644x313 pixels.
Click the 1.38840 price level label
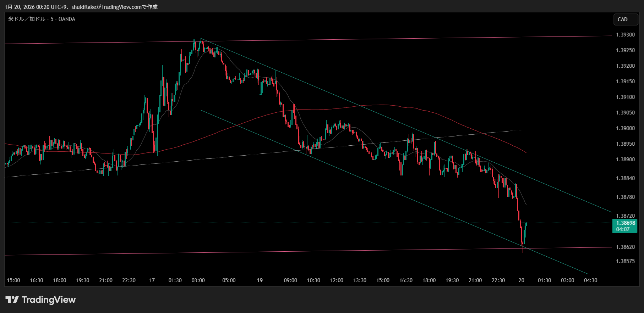[625, 178]
